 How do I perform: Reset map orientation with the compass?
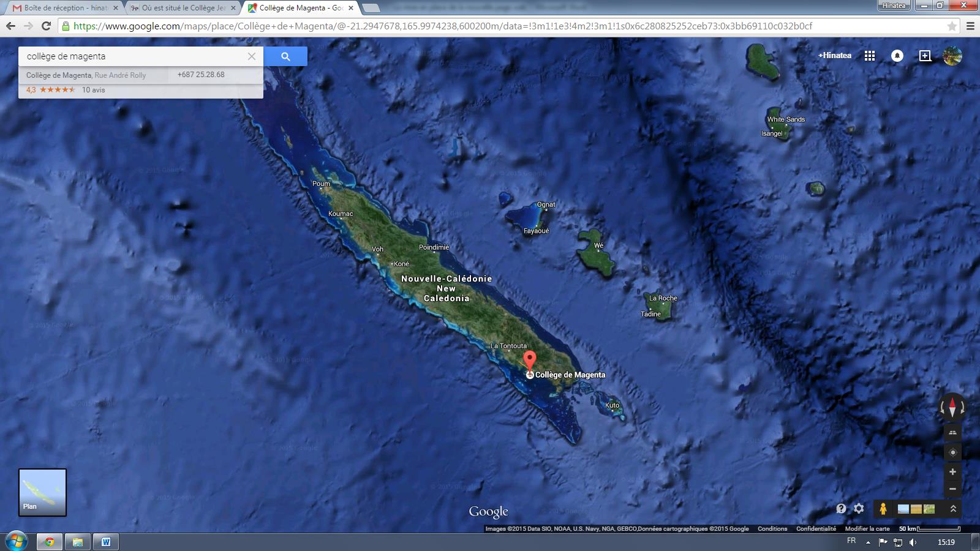[952, 407]
